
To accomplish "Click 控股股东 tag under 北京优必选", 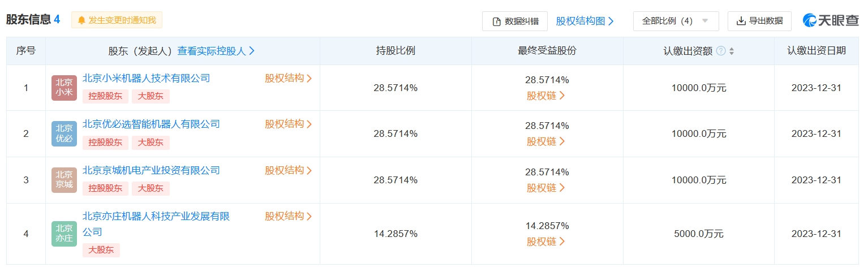I will click(105, 143).
